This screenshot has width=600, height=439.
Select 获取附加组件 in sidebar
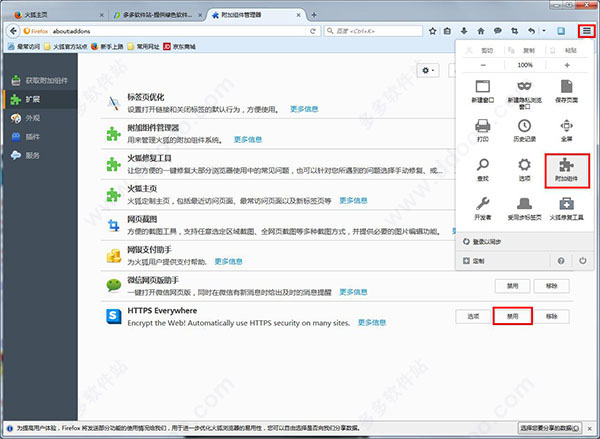(x=40, y=80)
